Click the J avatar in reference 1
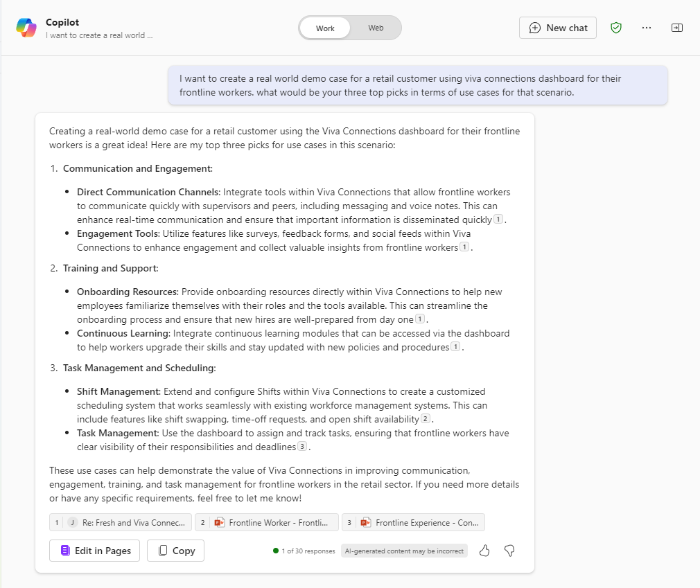 pos(73,522)
